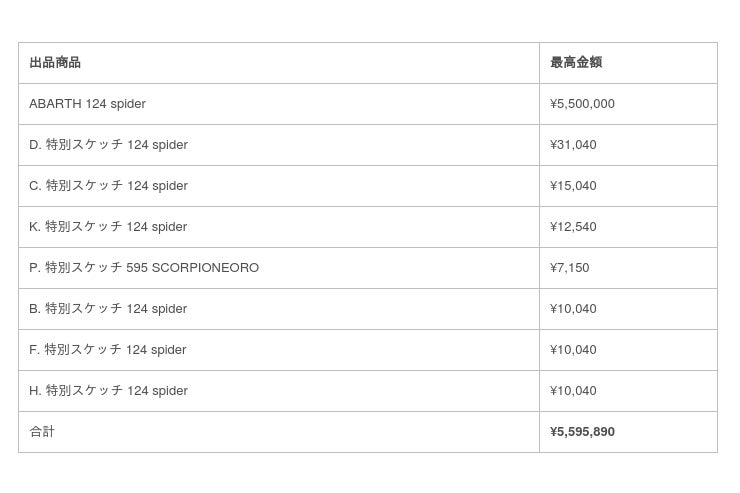The height and width of the screenshot is (493, 740).
Task: Select D. 特別スケッチ 124 spider row
Action: (x=108, y=145)
